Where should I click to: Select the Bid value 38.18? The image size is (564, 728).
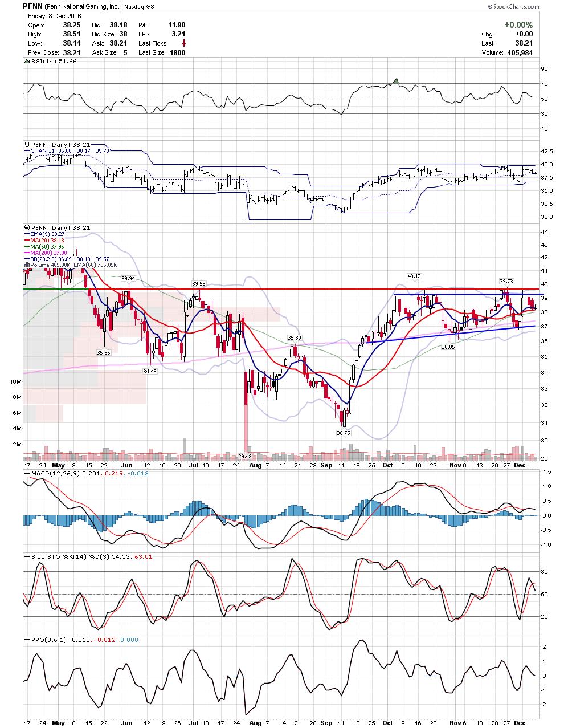[118, 25]
